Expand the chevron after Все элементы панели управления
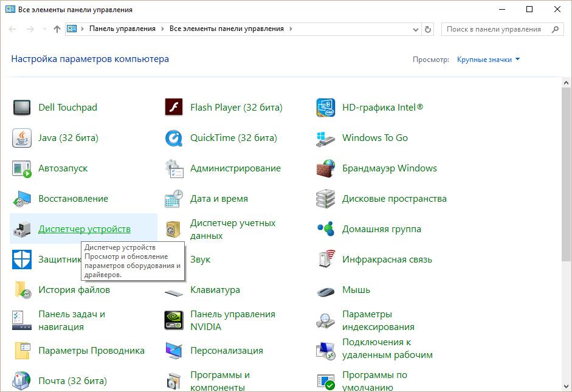 [291, 29]
